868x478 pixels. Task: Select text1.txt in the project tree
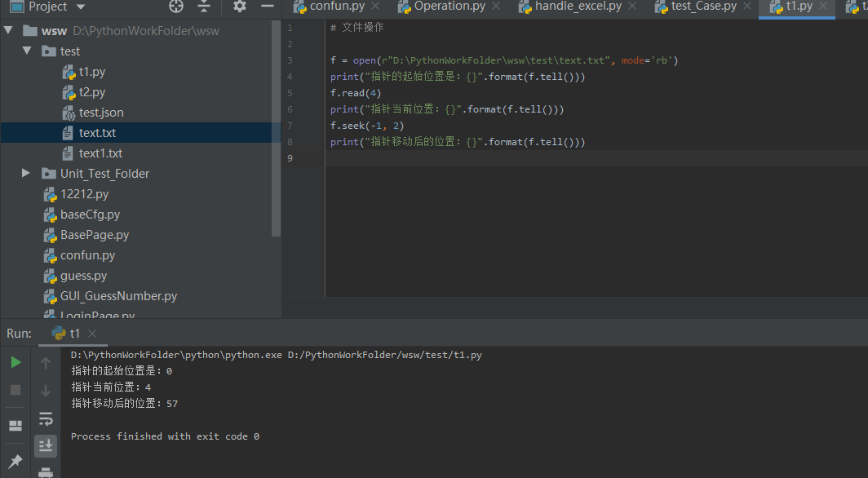pos(101,153)
